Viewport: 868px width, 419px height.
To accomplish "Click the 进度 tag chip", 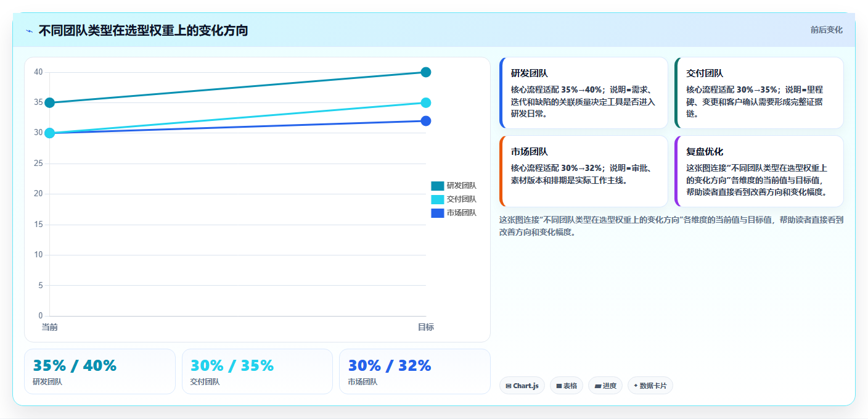I will pyautogui.click(x=605, y=386).
